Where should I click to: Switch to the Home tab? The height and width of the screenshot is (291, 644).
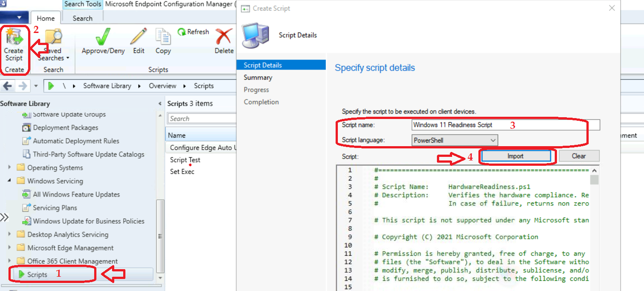pyautogui.click(x=46, y=18)
